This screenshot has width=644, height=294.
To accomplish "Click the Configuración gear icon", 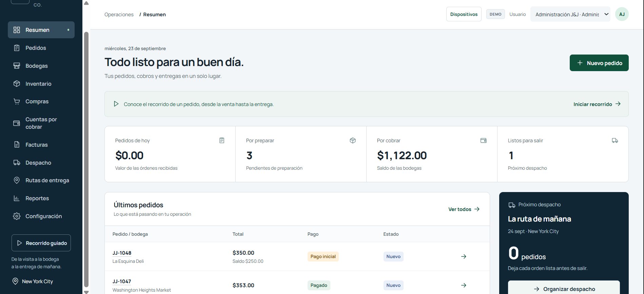I will (x=17, y=216).
